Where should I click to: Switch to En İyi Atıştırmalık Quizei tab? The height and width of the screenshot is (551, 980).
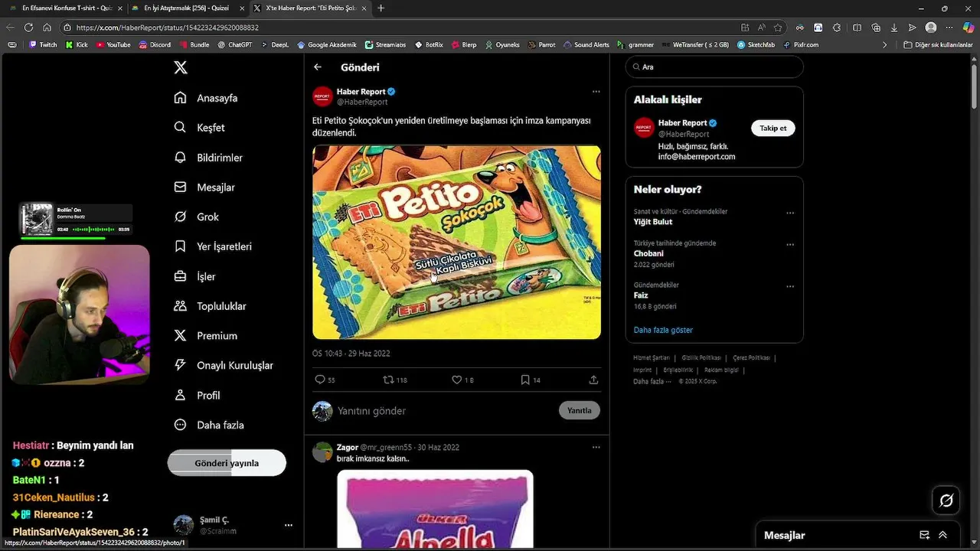[x=187, y=8]
